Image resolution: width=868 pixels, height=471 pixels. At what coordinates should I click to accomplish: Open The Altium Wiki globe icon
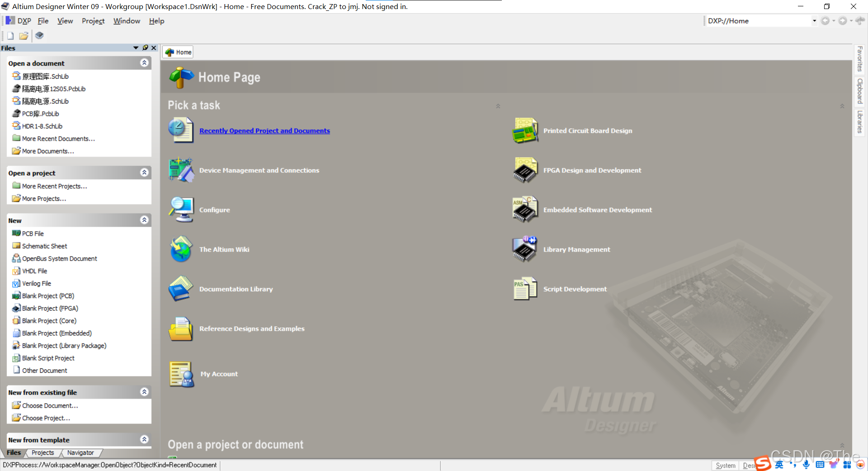(181, 249)
